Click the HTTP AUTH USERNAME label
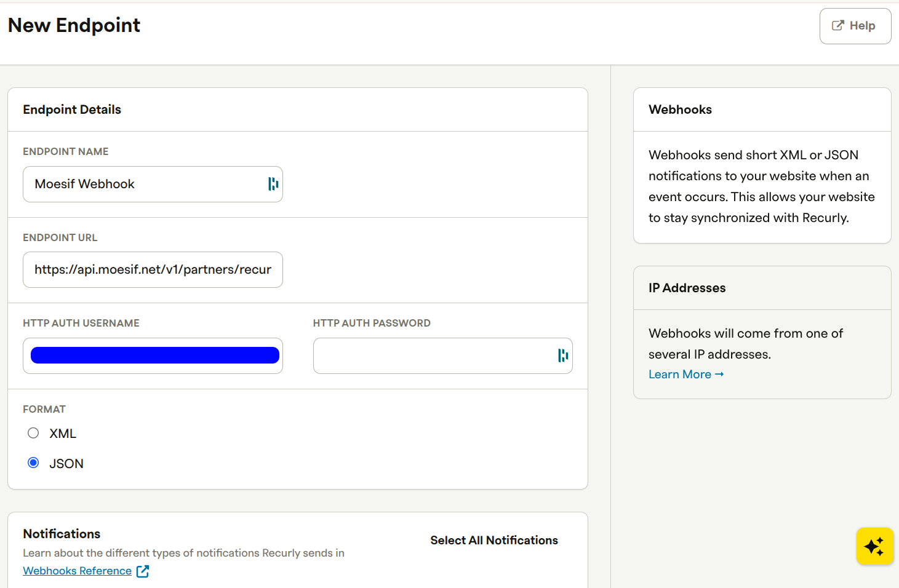The width and height of the screenshot is (899, 588). click(81, 323)
